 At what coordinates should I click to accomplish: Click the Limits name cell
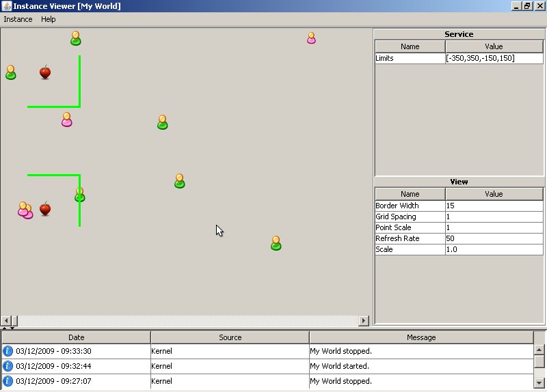click(410, 58)
